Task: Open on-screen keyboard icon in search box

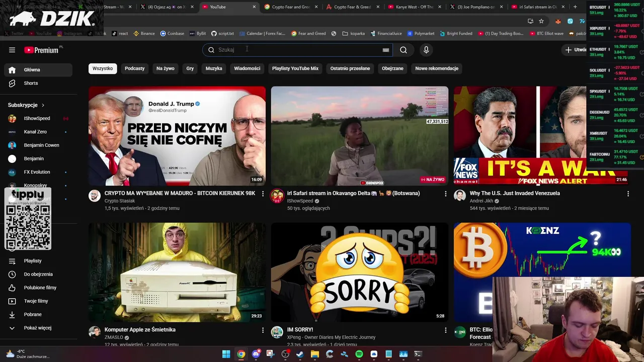Action: (x=385, y=50)
